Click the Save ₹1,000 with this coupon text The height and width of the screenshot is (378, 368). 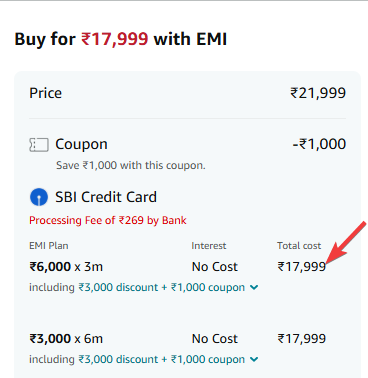[x=131, y=165]
